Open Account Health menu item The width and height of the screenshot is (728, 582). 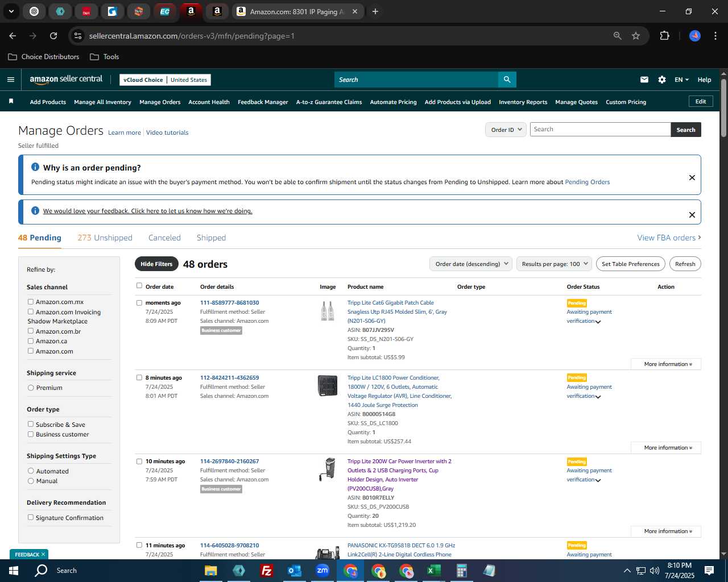tap(209, 102)
